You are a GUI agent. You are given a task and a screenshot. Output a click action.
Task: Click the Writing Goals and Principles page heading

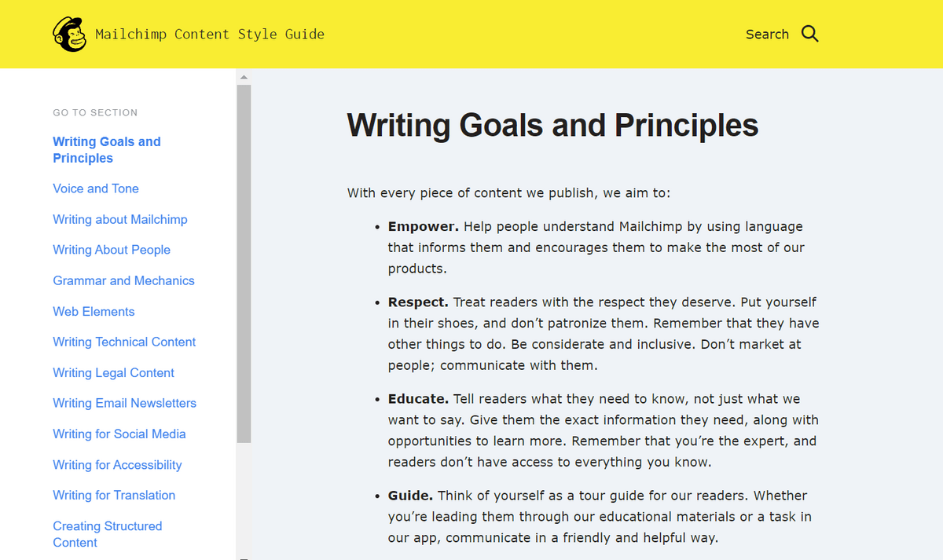coord(552,126)
